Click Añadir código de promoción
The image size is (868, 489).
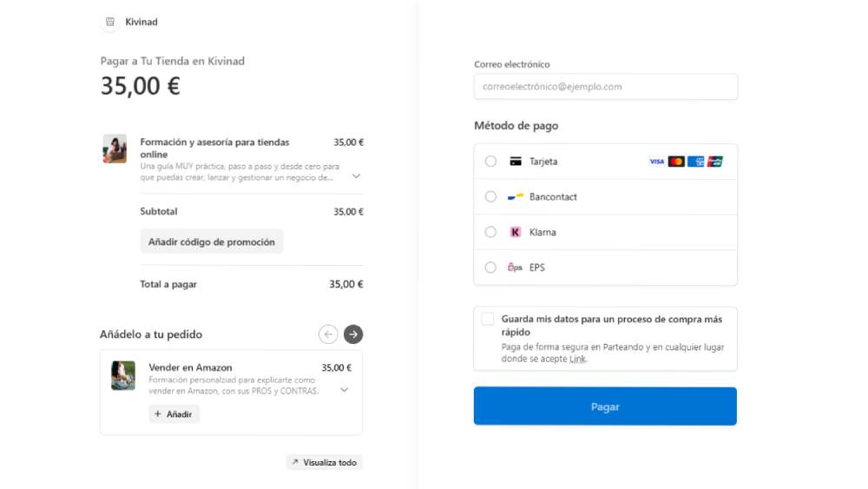212,242
